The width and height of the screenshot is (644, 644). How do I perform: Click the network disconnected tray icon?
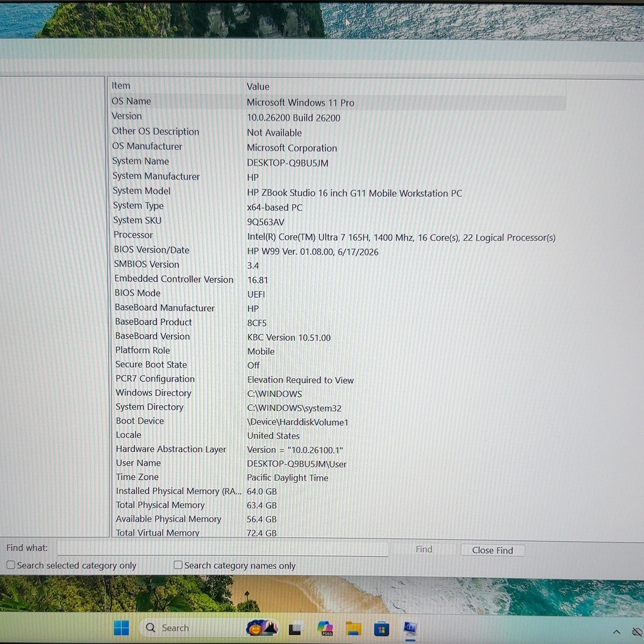coord(637,632)
